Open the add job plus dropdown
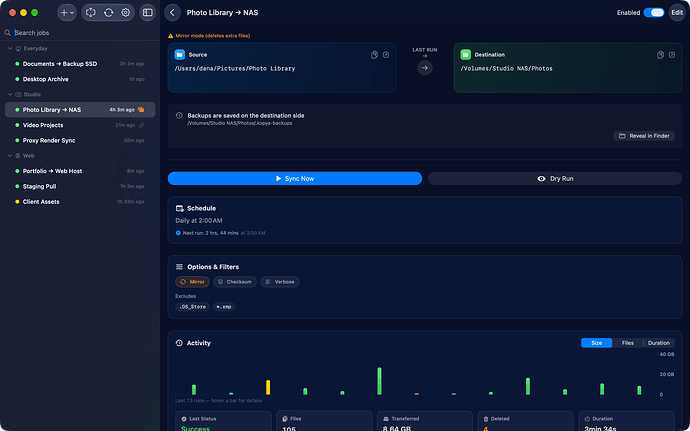Screen dimensions: 690x431 (67, 13)
